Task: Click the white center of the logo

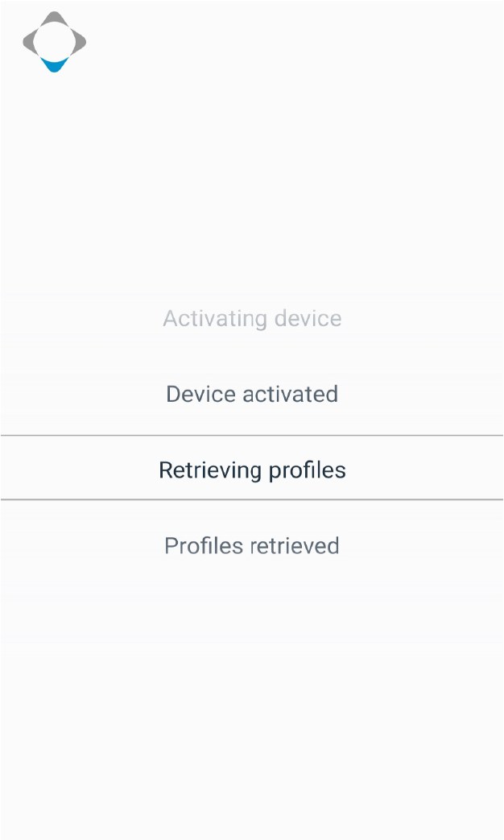Action: 54,40
